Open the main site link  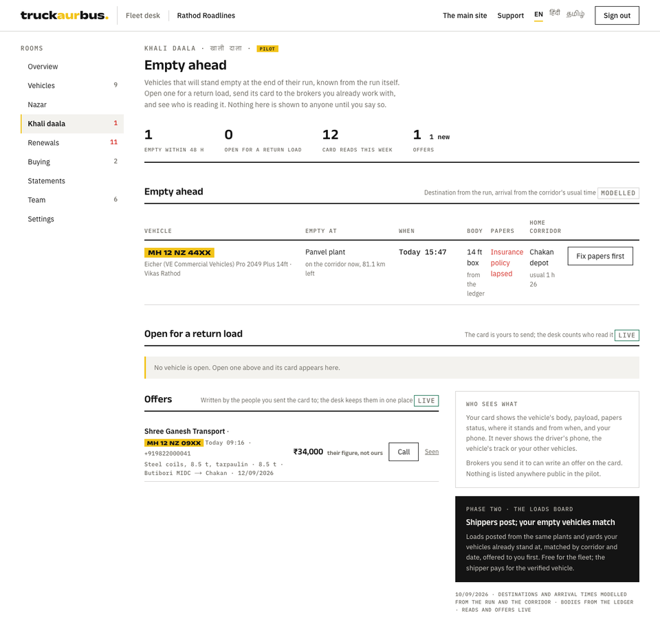point(465,16)
